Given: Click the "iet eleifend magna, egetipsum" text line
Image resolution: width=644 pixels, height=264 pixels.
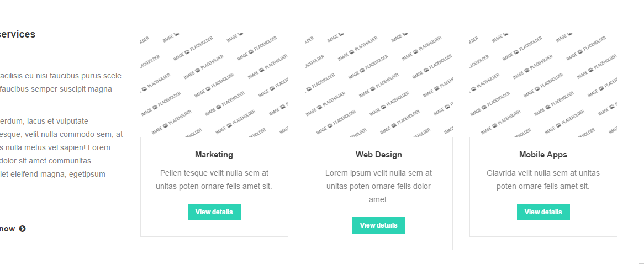Looking at the screenshot, I should click(52, 174).
